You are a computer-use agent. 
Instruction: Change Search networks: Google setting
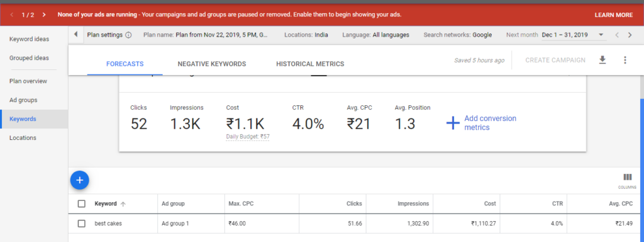point(458,35)
